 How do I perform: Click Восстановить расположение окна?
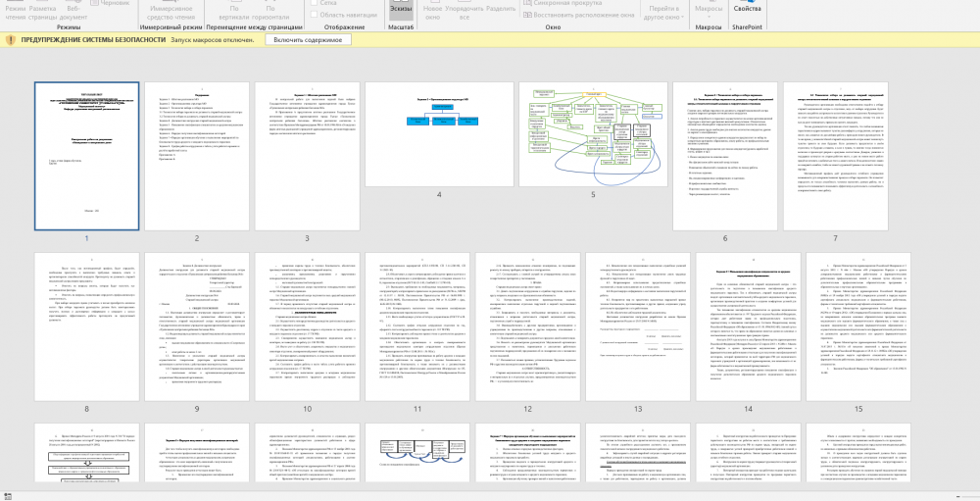tap(579, 15)
